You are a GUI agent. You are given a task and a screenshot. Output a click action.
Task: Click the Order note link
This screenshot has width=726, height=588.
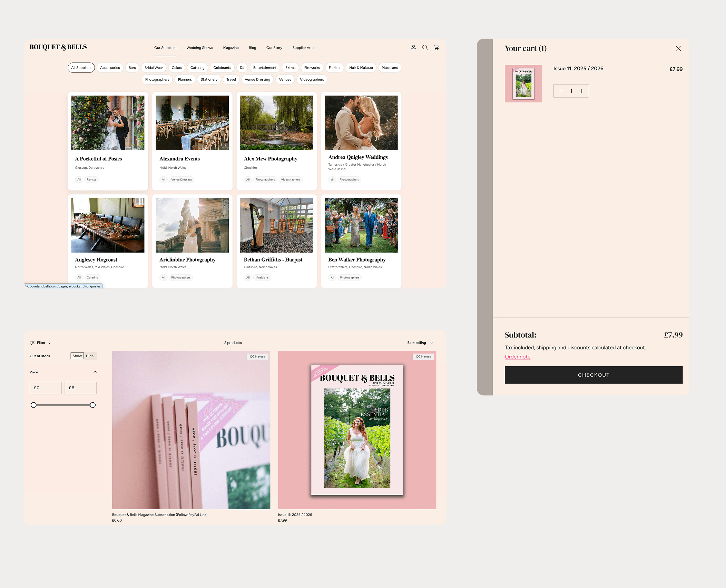[517, 357]
